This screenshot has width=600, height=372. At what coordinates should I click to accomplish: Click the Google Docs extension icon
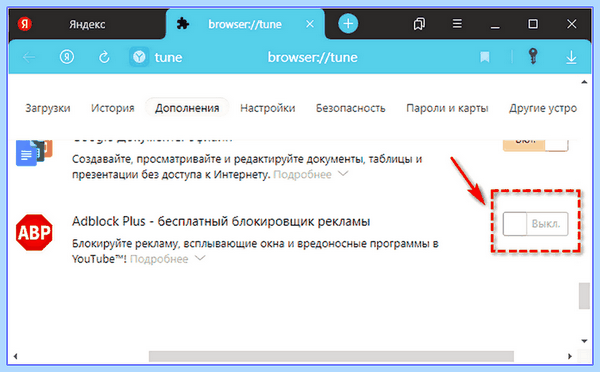(34, 152)
